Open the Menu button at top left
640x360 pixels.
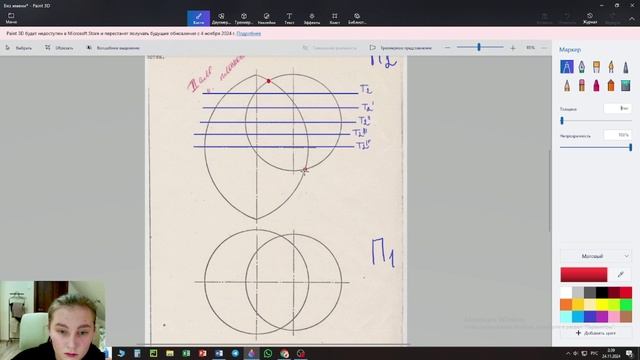tap(11, 18)
